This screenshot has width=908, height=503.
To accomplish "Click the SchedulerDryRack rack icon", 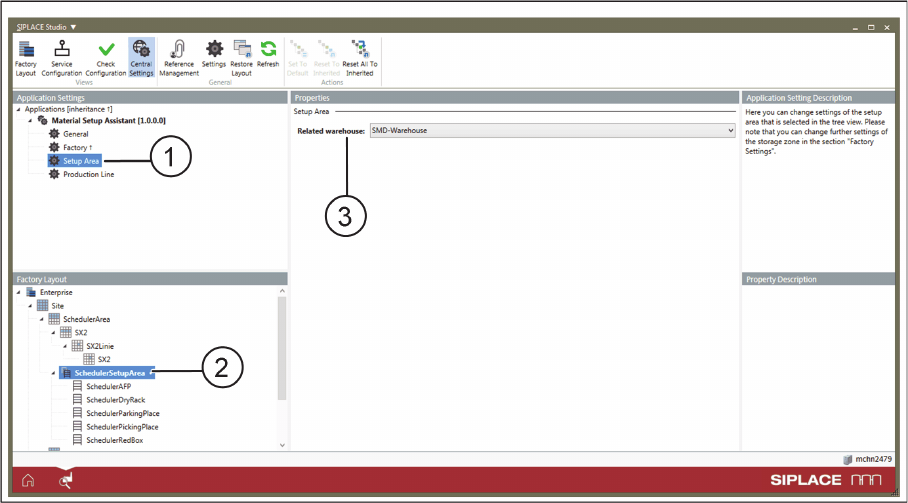I will [77, 399].
